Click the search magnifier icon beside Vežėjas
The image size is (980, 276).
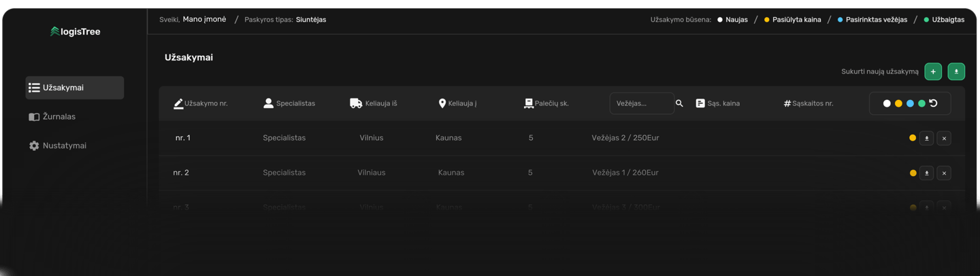(x=679, y=103)
